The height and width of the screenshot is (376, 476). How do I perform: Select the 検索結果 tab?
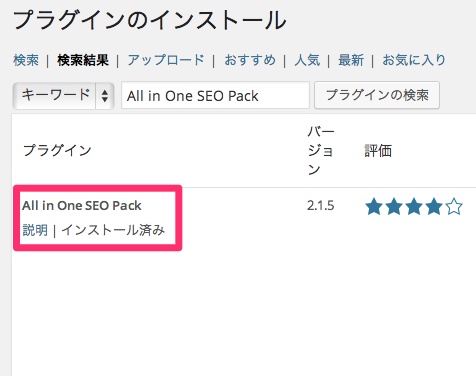point(83,60)
